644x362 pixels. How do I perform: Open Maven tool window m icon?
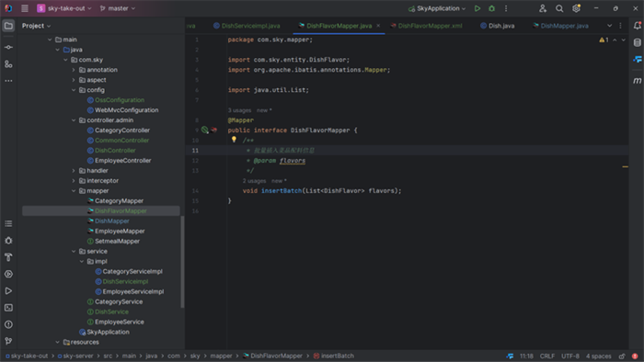click(637, 81)
